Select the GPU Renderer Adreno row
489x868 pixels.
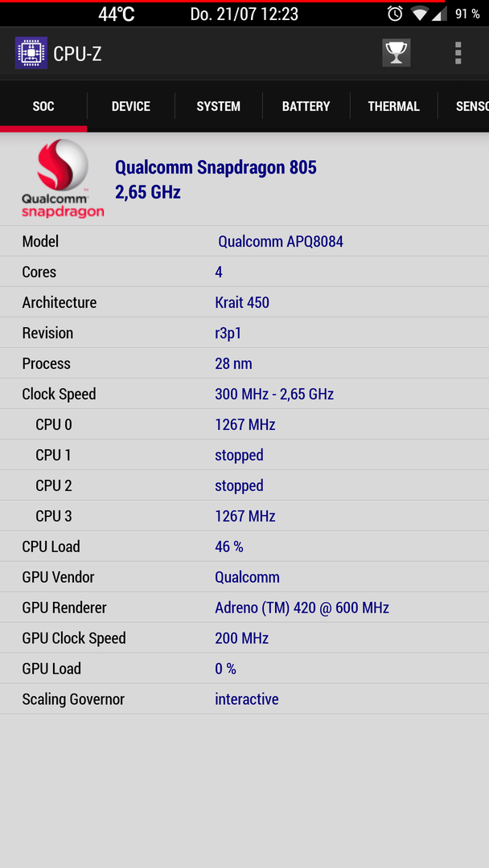click(244, 608)
